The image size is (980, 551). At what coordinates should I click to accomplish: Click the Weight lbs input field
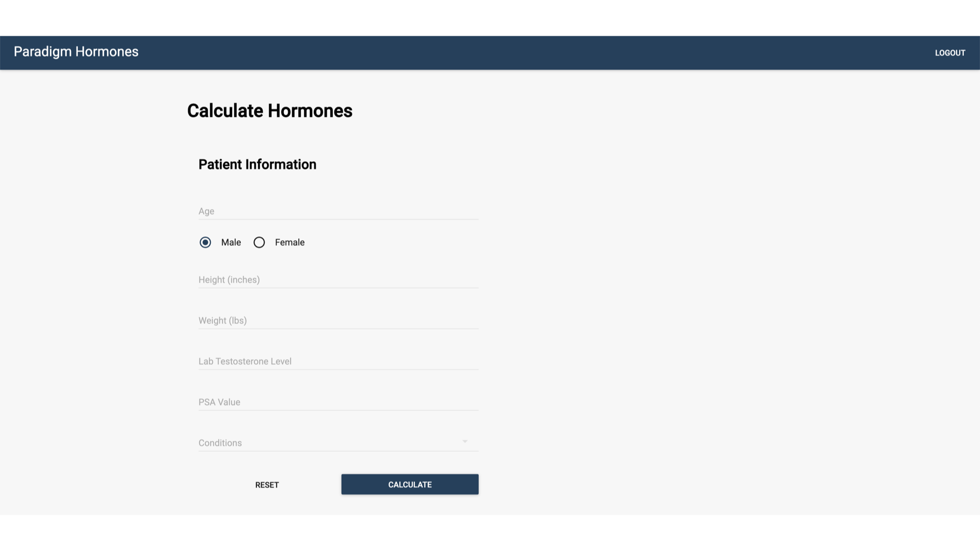coord(338,320)
